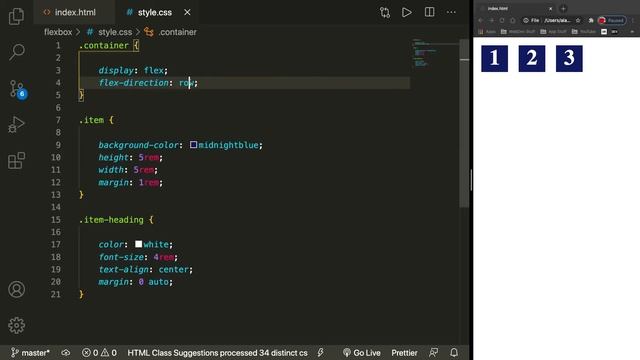The height and width of the screenshot is (360, 640).
Task: Open the Apps bookmarks shortcut
Action: (487, 31)
